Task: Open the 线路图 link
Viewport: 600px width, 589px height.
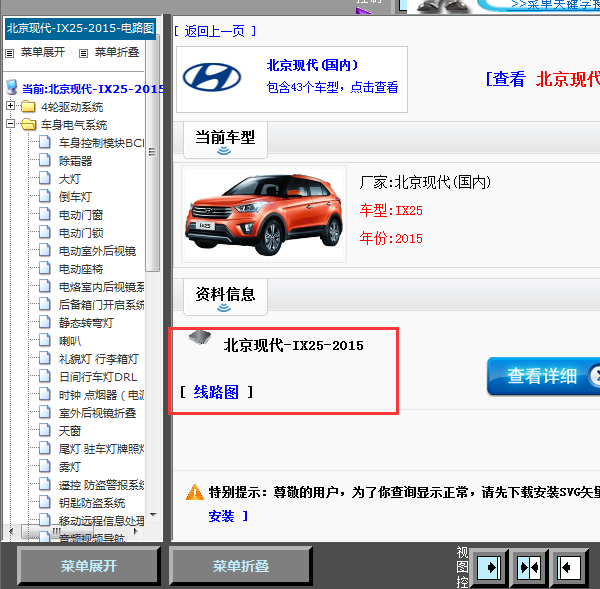Action: (216, 392)
